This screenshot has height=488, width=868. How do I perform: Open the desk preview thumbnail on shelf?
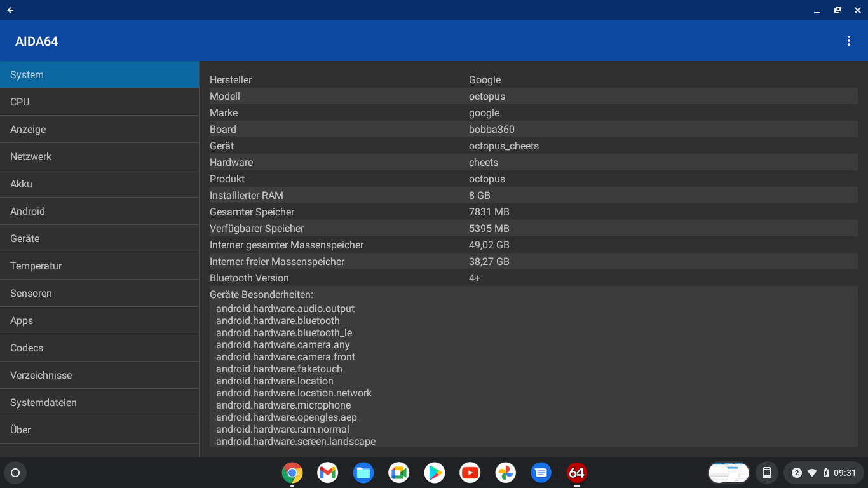pos(729,473)
